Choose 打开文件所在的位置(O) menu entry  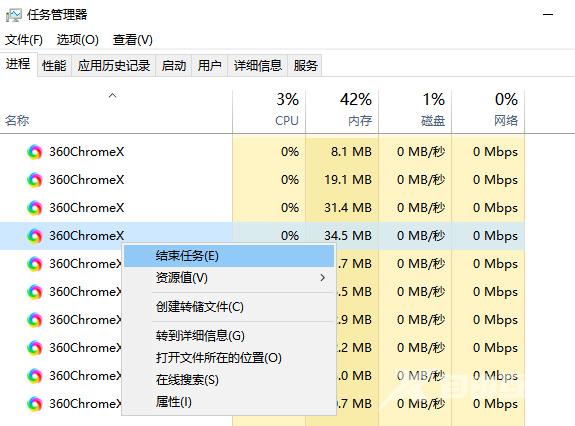pyautogui.click(x=229, y=358)
